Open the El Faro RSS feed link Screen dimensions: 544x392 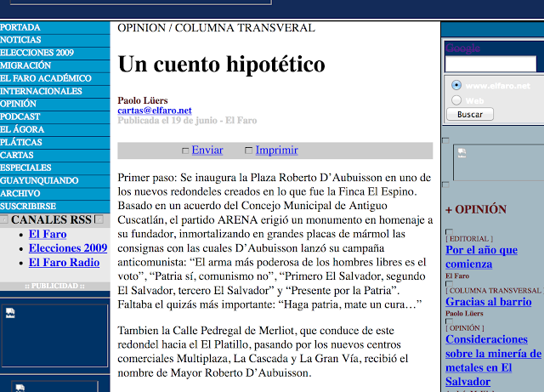(48, 235)
